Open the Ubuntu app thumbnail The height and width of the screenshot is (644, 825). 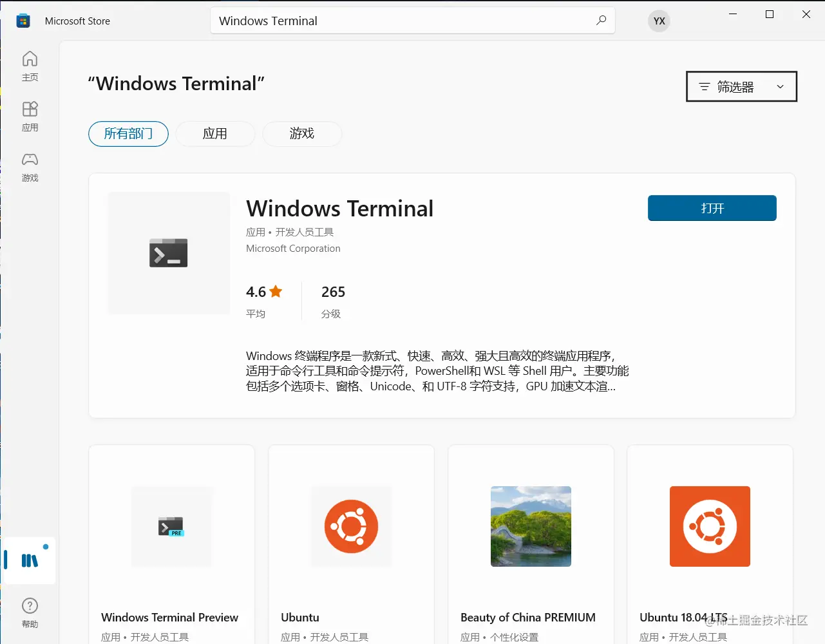pyautogui.click(x=350, y=526)
